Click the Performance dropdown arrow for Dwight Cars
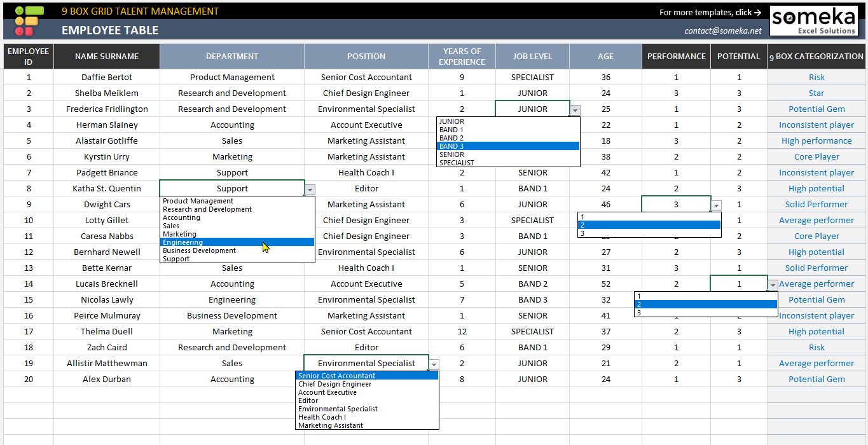 (716, 205)
